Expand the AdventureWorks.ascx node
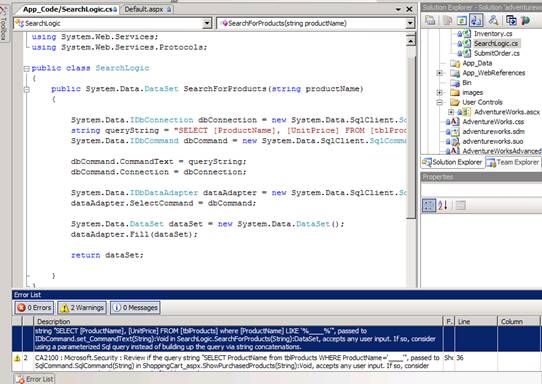 (x=451, y=112)
